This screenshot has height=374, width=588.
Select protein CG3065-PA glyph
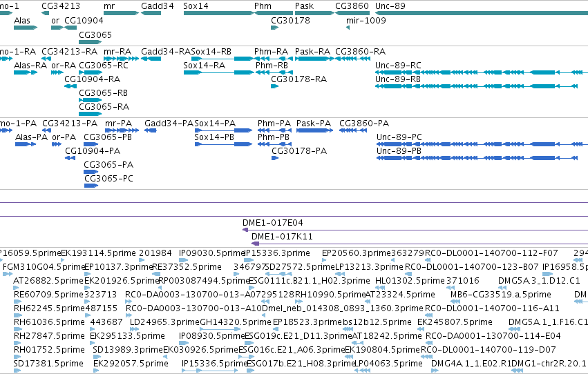(91, 171)
